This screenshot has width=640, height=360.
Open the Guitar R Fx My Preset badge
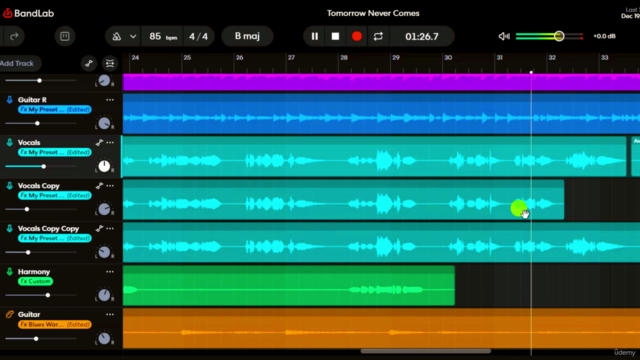tap(55, 109)
